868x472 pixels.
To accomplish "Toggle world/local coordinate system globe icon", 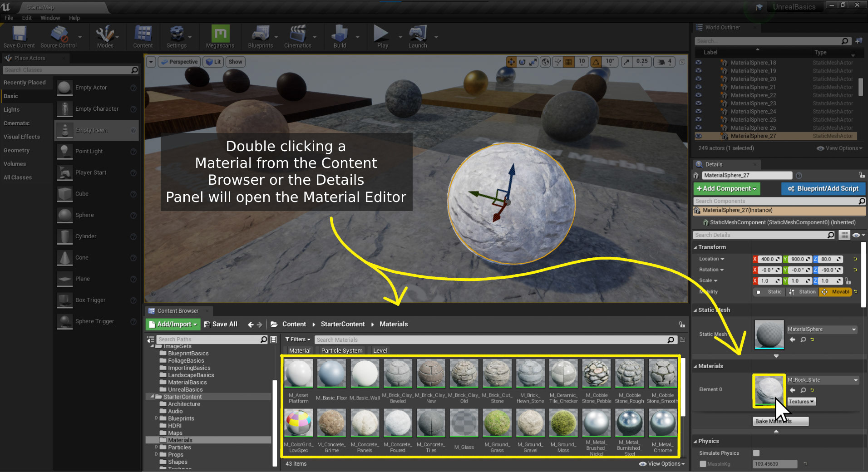I will 545,62.
